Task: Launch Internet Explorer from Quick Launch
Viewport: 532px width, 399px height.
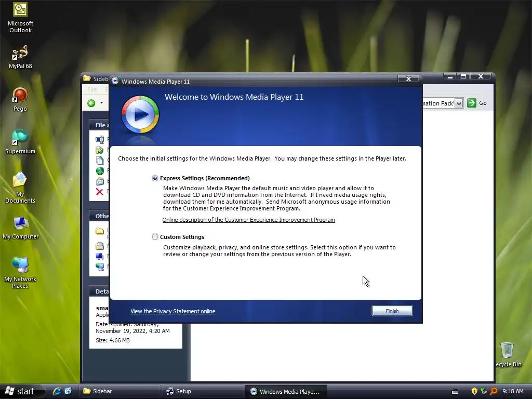Action: click(x=56, y=391)
